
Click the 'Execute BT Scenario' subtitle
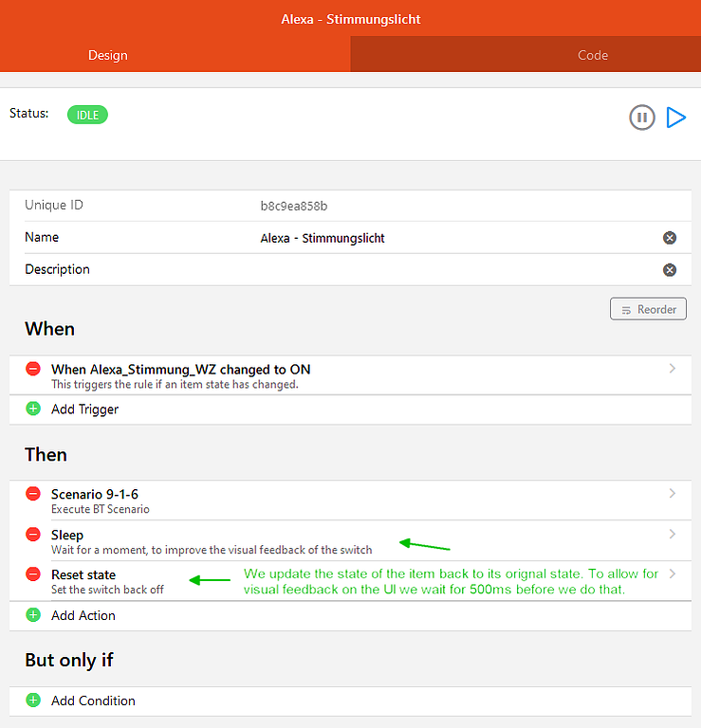click(101, 509)
